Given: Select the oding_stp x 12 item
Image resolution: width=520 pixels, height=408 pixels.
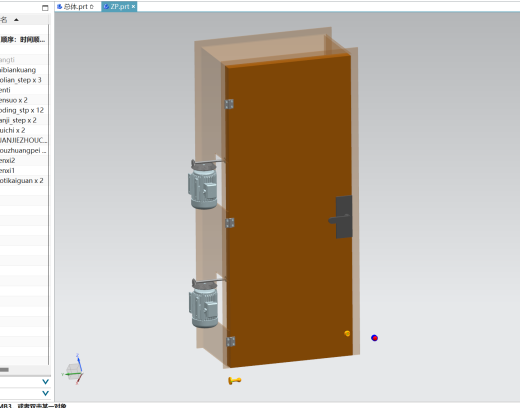Looking at the screenshot, I should 24,110.
